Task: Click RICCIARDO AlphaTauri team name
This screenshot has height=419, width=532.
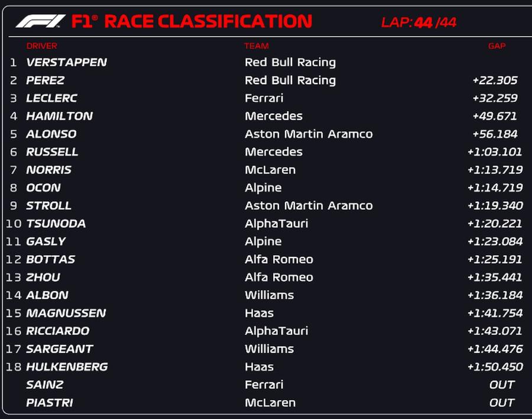Action: click(x=277, y=331)
